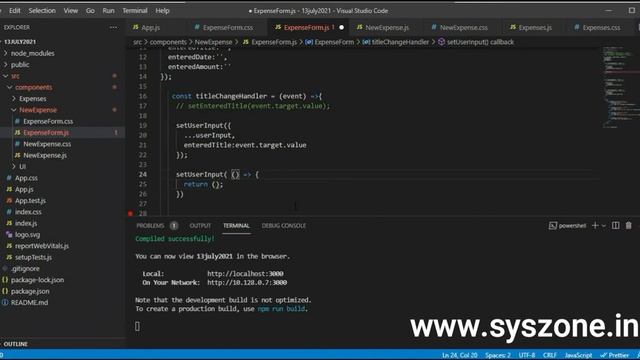Open the Go menu
The height and width of the screenshot is (360, 640).
tap(90, 11)
